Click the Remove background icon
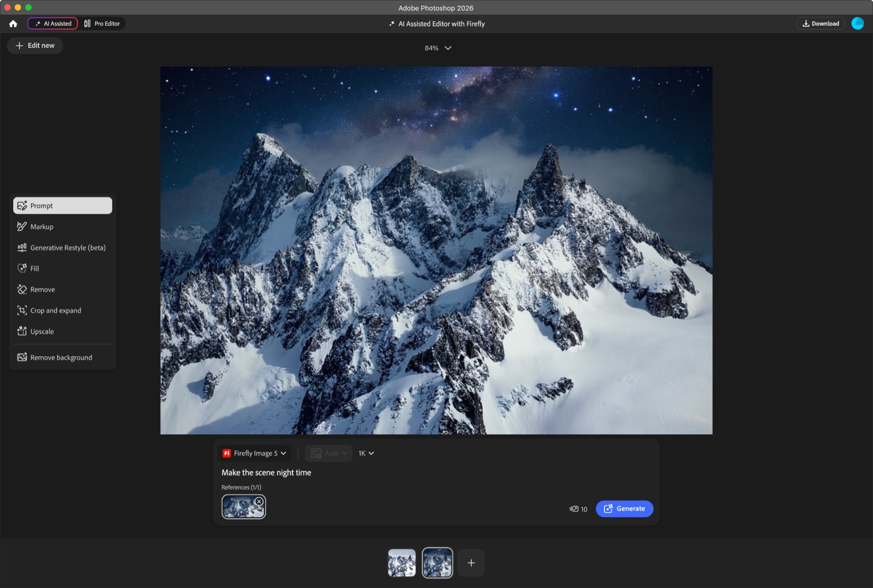873x588 pixels. click(x=22, y=357)
